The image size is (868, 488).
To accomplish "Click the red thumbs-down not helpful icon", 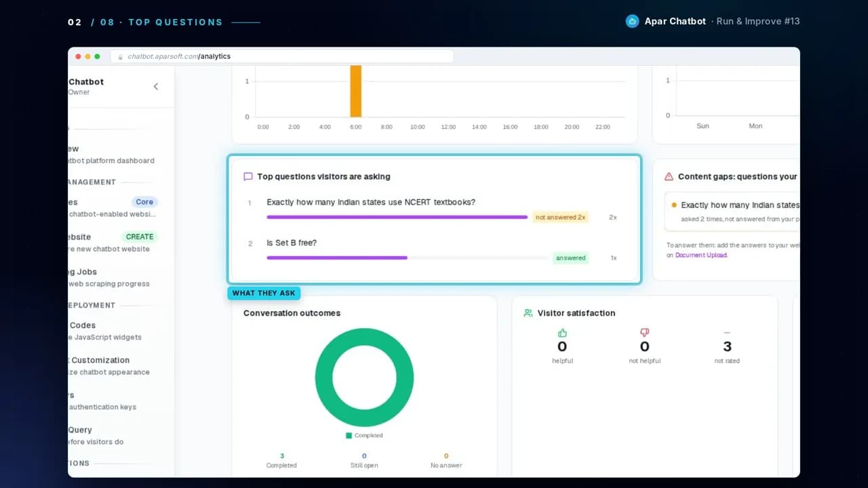I will (x=644, y=333).
